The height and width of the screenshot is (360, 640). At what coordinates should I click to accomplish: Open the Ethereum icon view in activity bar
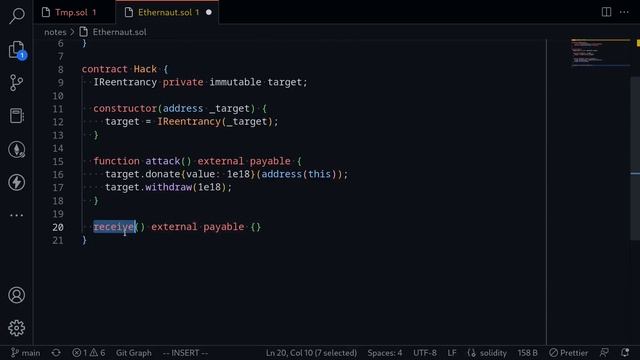17,149
